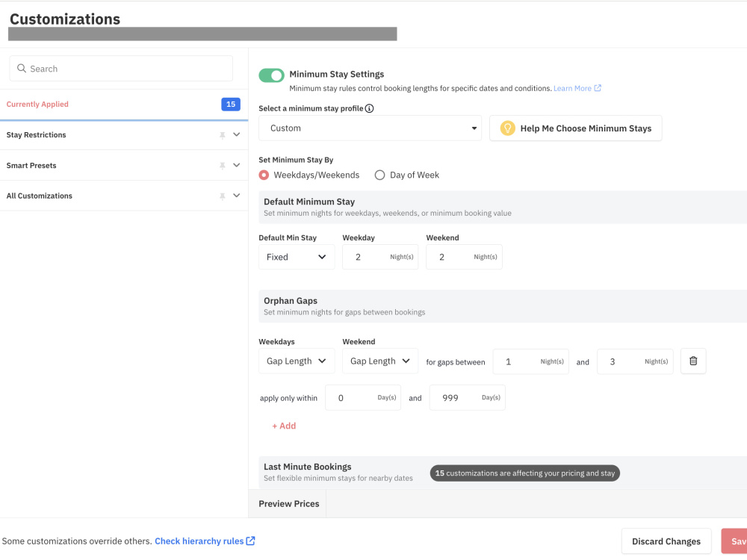The height and width of the screenshot is (560, 747).
Task: Click into the Search input field
Action: tap(121, 69)
